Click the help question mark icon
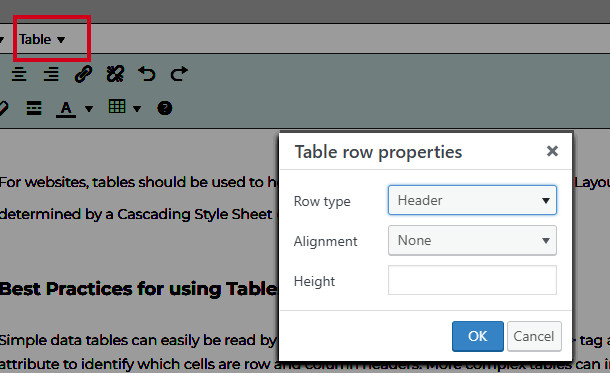 tap(165, 108)
